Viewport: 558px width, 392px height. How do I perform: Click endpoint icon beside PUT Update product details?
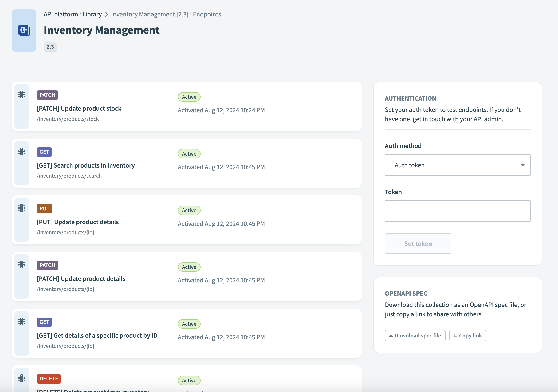(x=22, y=208)
